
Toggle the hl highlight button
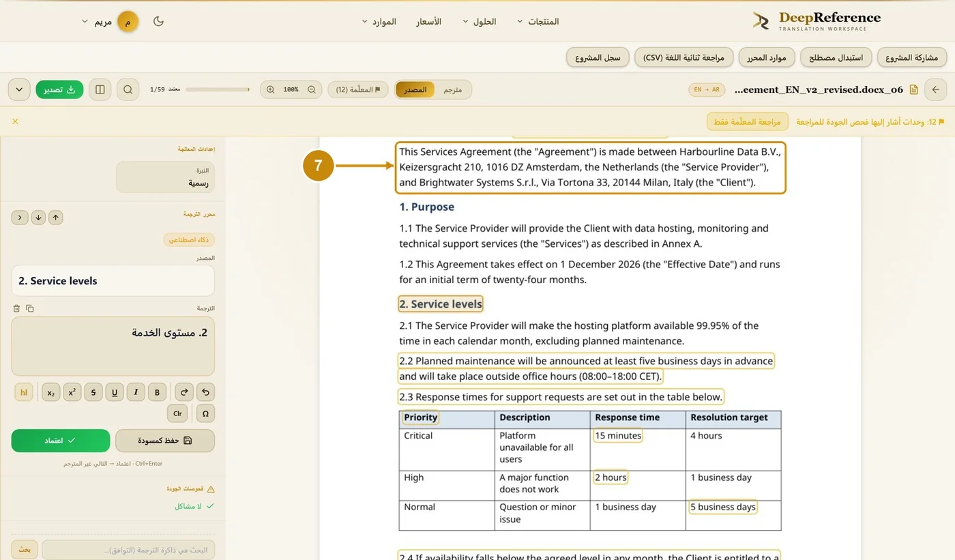click(x=24, y=392)
